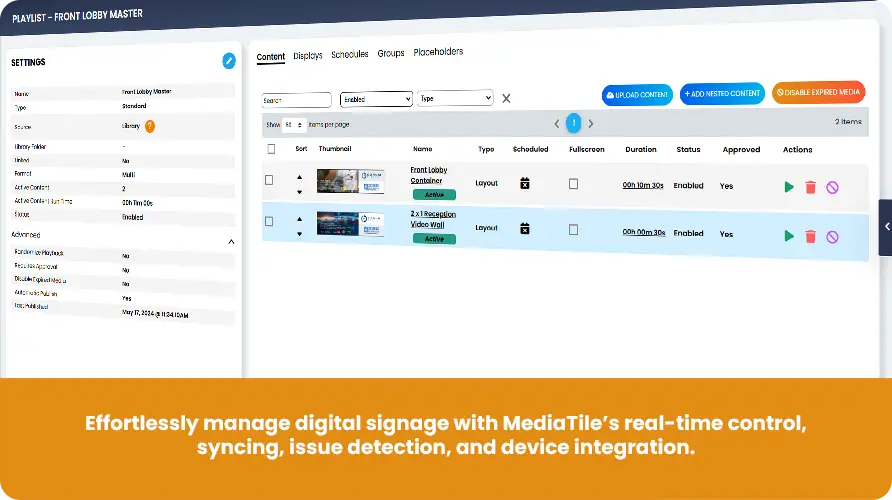Click the Upload Content button
This screenshot has height=500, width=892.
click(637, 95)
